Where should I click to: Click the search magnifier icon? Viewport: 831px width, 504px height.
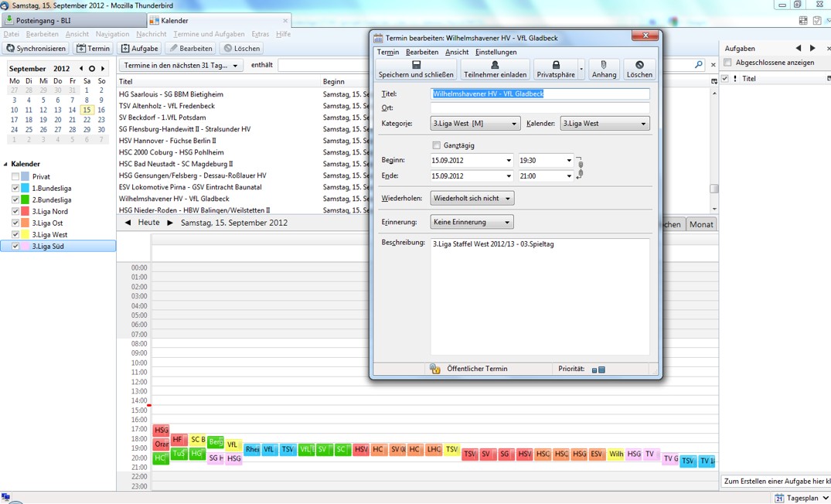[x=699, y=65]
